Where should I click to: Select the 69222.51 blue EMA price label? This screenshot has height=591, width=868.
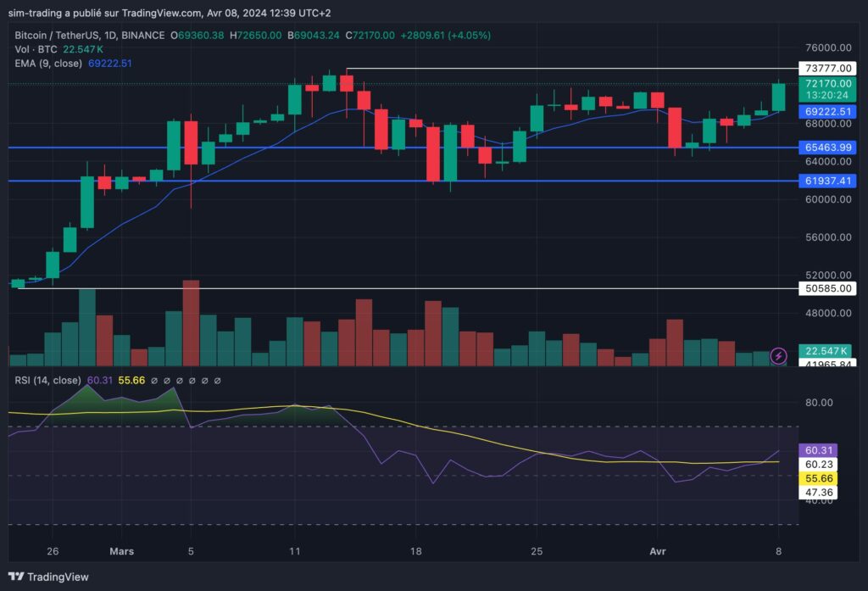pos(829,111)
